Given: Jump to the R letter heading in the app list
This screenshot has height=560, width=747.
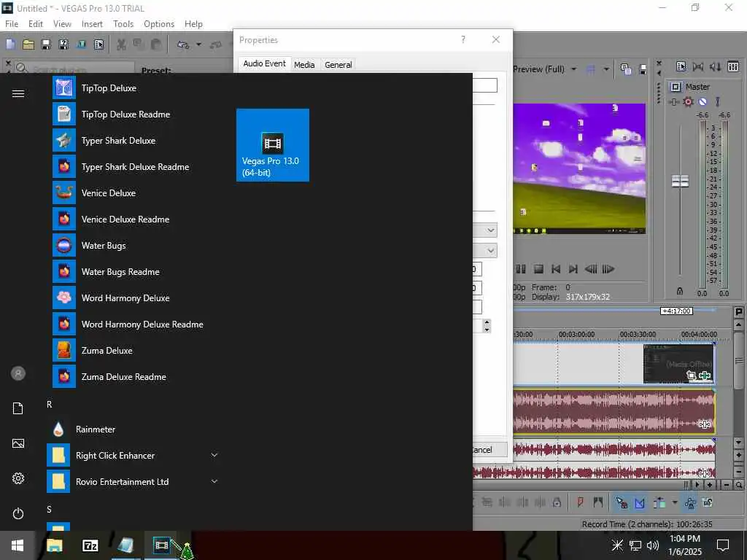Looking at the screenshot, I should [49, 404].
